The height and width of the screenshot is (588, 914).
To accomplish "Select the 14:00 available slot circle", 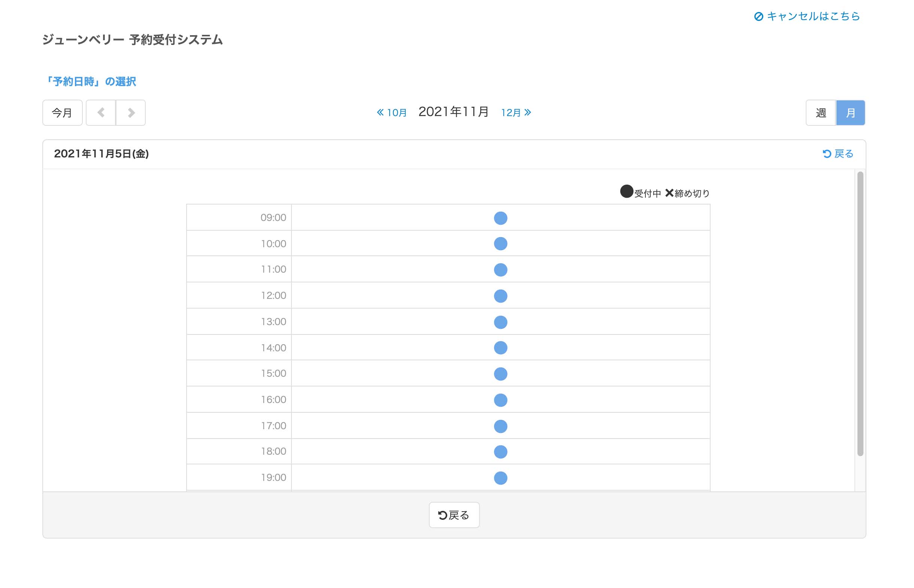I will click(500, 348).
